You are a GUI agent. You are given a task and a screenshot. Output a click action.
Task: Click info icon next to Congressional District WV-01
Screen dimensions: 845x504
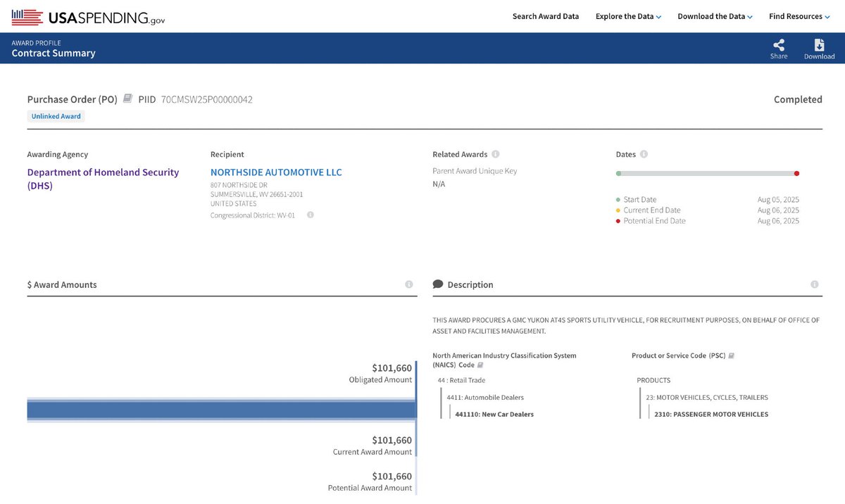coord(310,215)
